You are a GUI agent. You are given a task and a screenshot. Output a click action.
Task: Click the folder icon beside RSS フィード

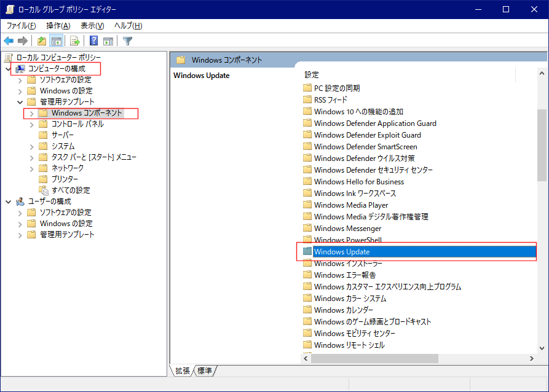[307, 100]
